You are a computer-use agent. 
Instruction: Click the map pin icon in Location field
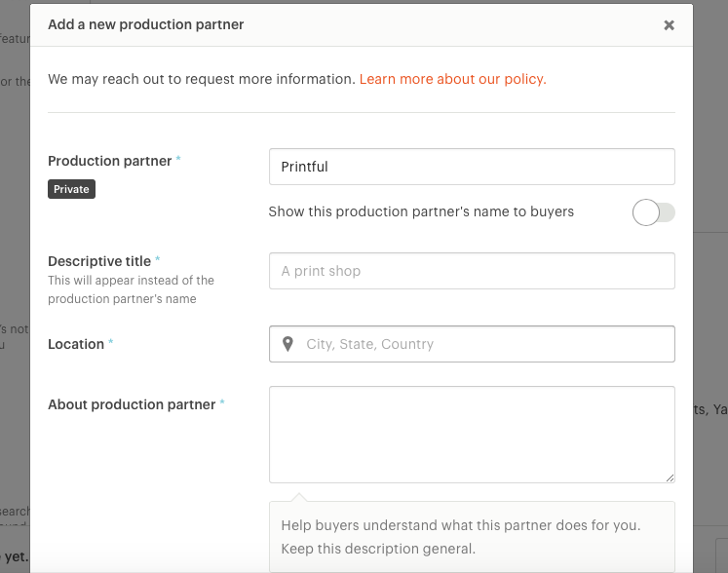(287, 344)
